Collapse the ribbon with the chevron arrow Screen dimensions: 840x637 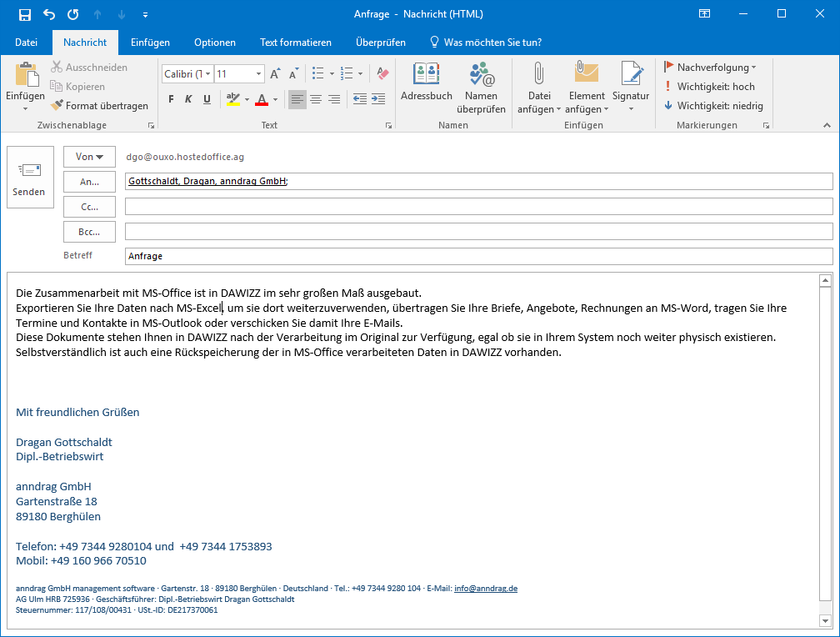827,125
